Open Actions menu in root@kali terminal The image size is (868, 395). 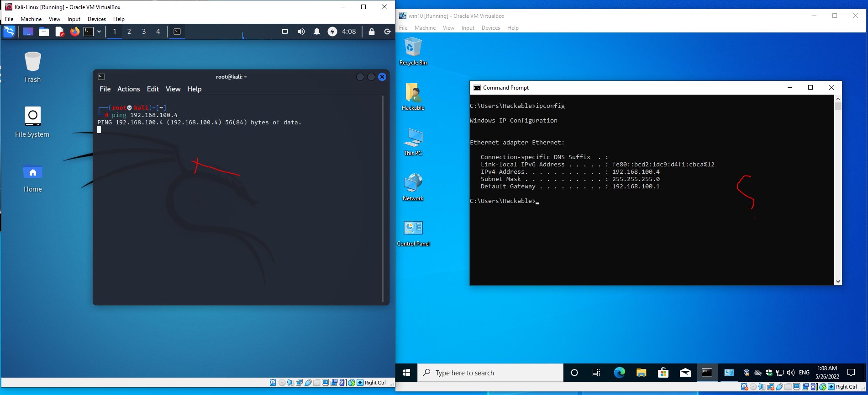129,89
